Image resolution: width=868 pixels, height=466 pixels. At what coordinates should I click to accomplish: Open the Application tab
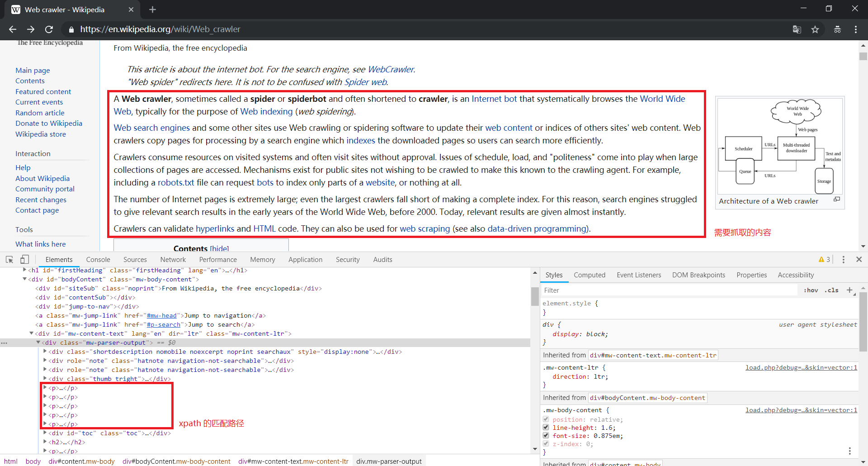pos(306,260)
